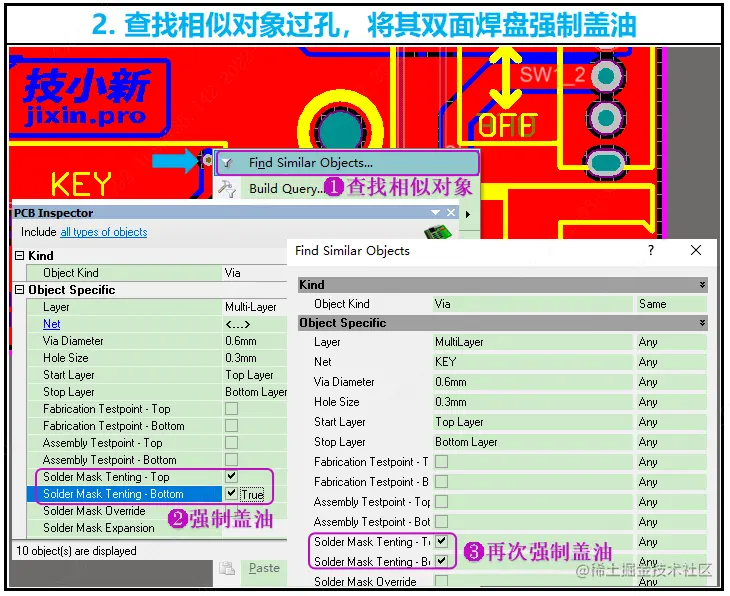730x596 pixels.
Task: Toggle Assembly Testpoint - Bot checkbox in dialog
Action: [441, 522]
